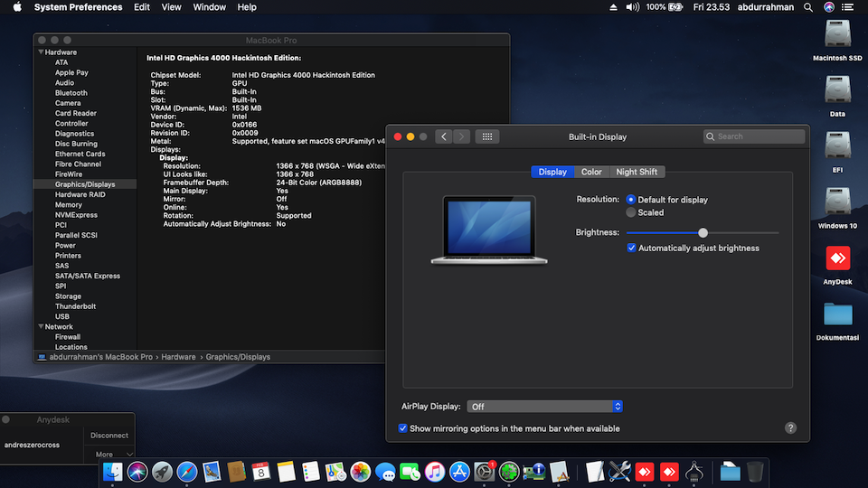Select the Scaled resolution option

tap(631, 212)
